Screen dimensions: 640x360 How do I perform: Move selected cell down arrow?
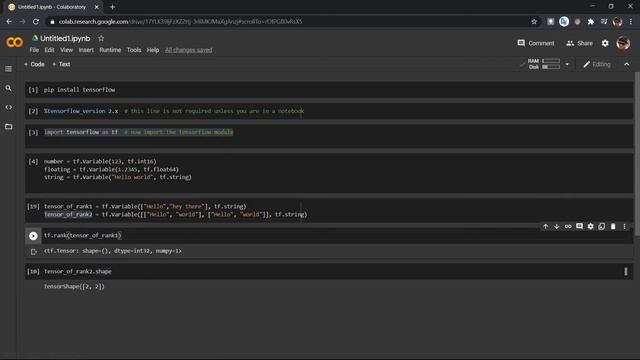pos(556,226)
